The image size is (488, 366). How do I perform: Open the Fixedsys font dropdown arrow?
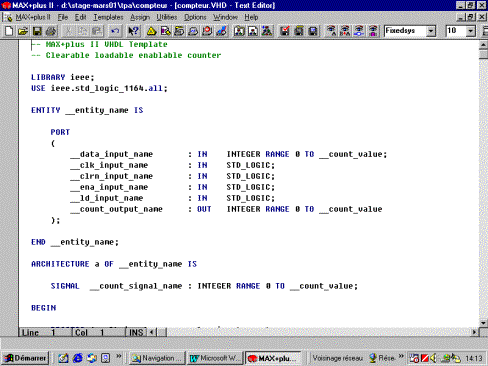[x=431, y=31]
